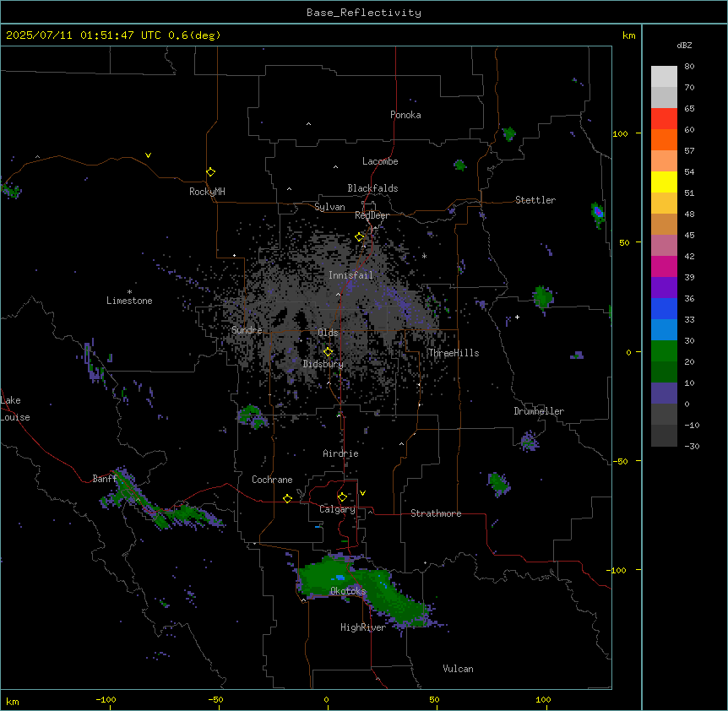
Task: Click the RockyMH label
Action: (x=207, y=192)
